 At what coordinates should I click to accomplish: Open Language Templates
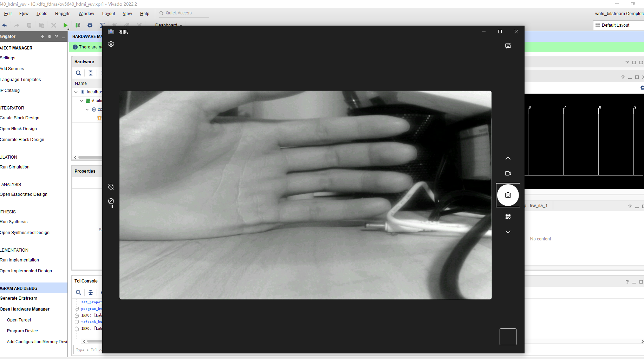click(x=20, y=80)
